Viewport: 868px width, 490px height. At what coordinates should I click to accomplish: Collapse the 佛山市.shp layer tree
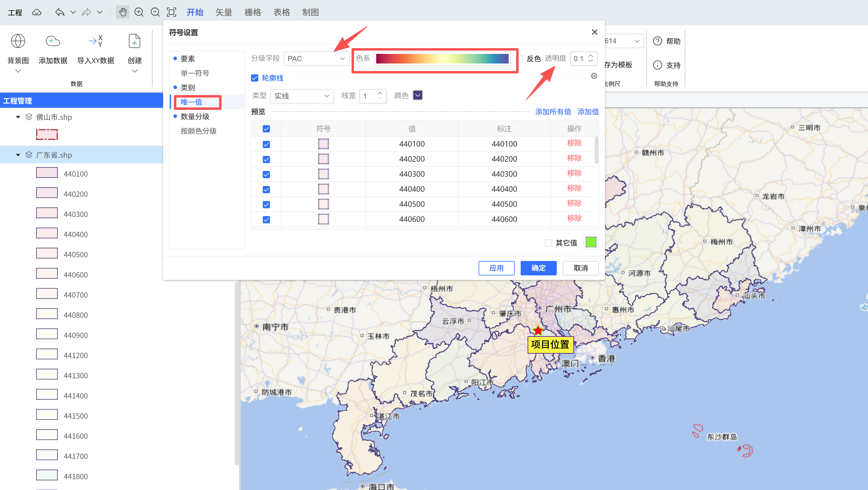coord(18,117)
